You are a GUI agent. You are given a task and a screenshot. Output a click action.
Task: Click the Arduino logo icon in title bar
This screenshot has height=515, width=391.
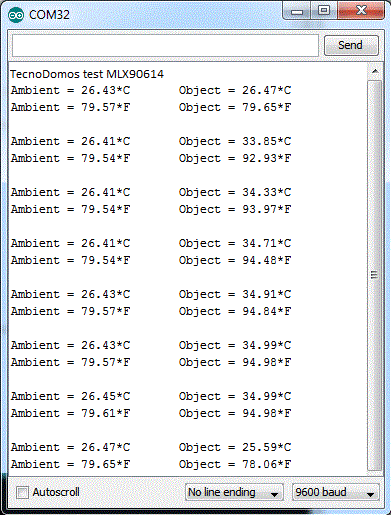pos(16,15)
